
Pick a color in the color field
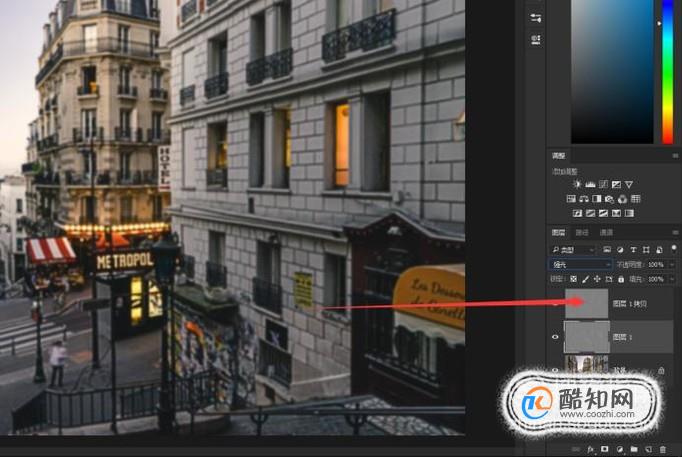tap(612, 71)
